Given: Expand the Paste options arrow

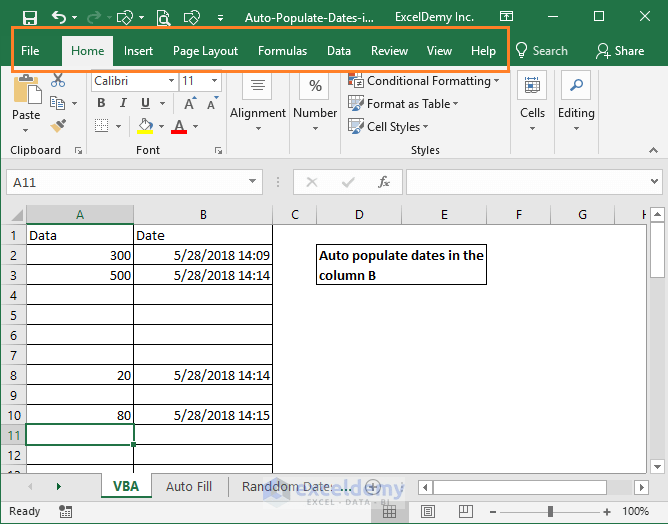Looking at the screenshot, I should tap(26, 130).
